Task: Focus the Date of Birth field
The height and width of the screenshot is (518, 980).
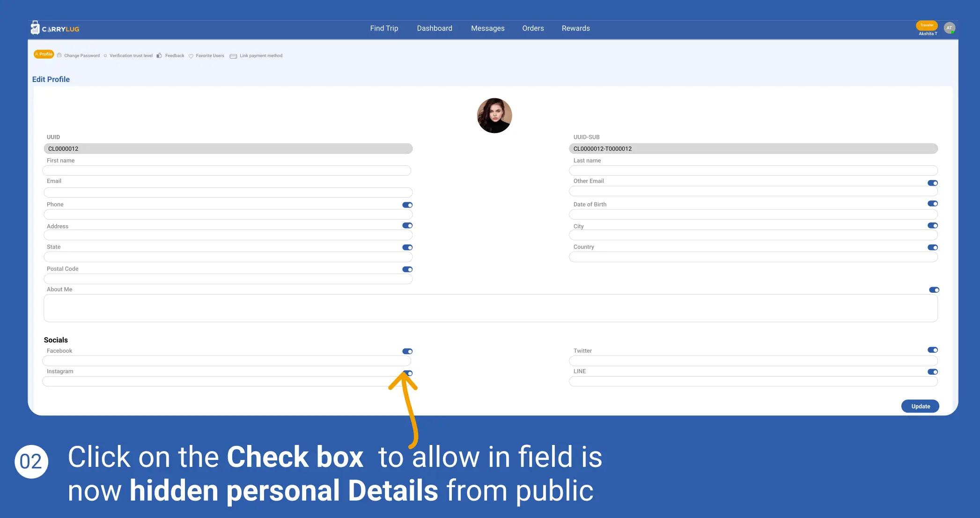Action: tap(753, 215)
